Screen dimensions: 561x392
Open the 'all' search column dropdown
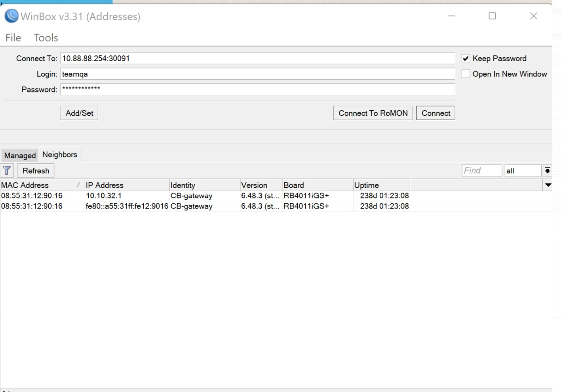coord(522,171)
